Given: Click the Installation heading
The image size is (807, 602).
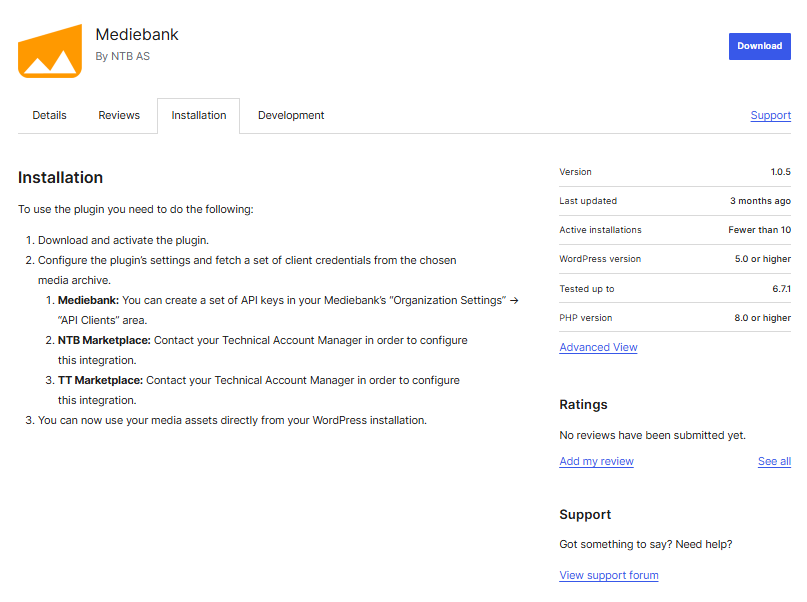Looking at the screenshot, I should coord(60,178).
